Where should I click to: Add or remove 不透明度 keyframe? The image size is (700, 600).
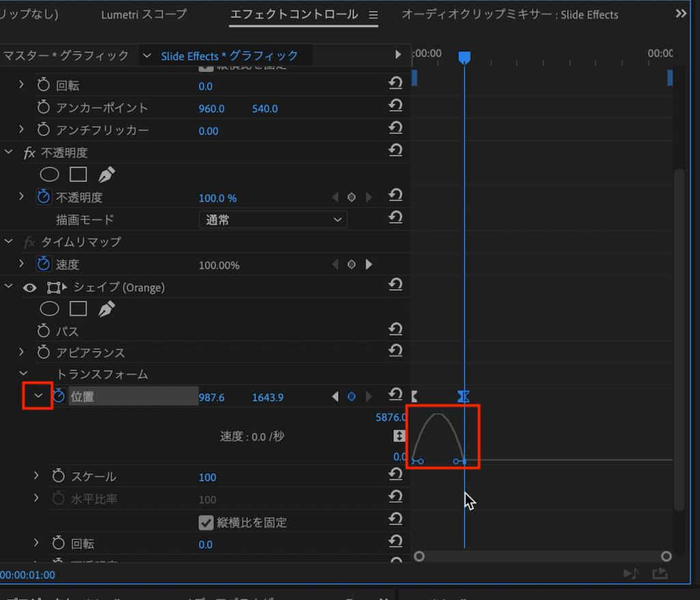tap(351, 197)
